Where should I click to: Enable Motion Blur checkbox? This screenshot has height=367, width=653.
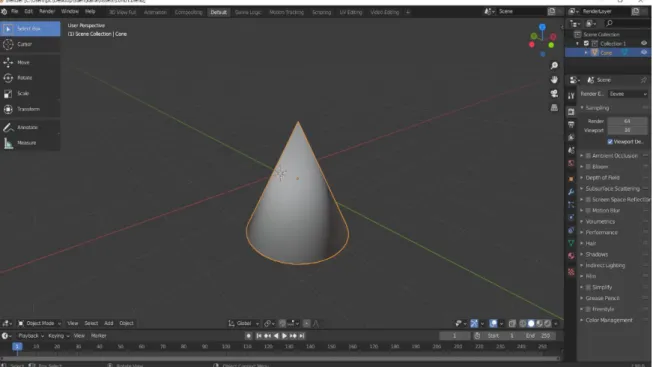[x=588, y=211]
